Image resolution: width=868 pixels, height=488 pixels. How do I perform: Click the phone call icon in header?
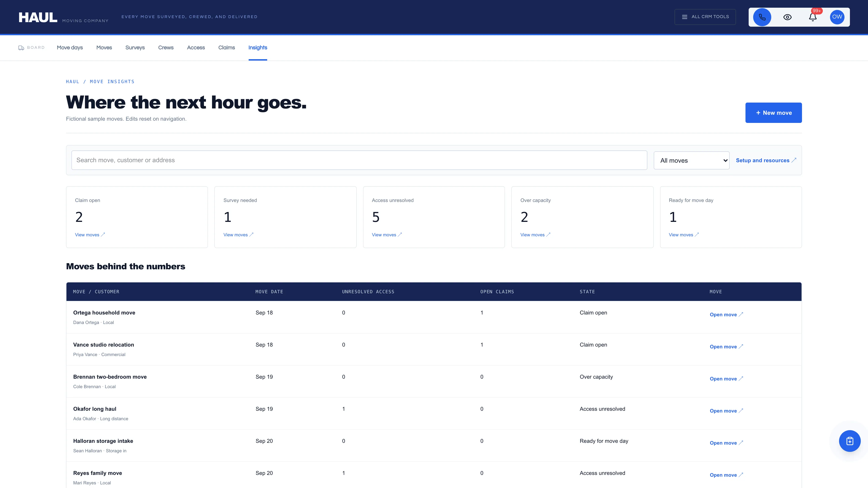(762, 17)
